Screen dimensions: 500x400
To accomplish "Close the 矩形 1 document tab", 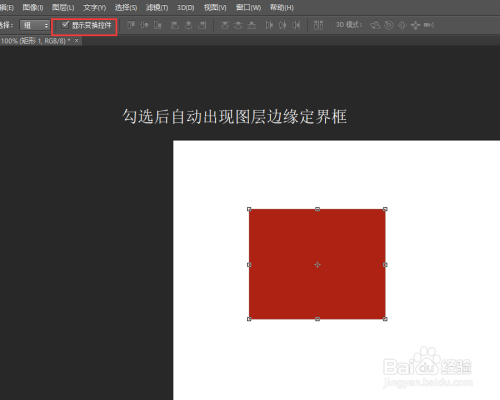I will click(77, 41).
